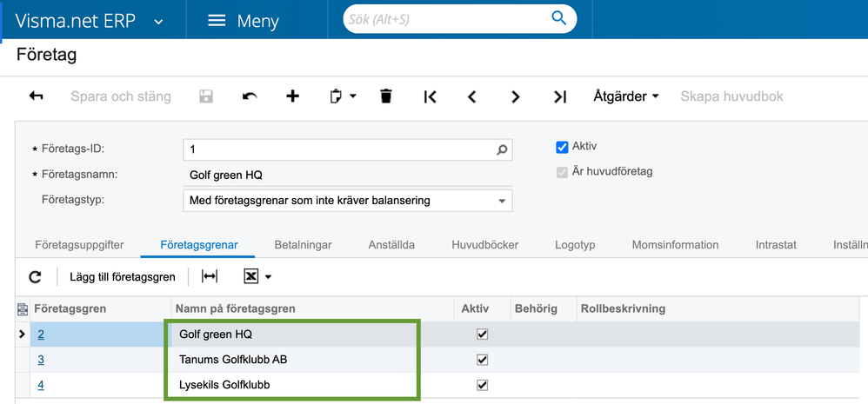This screenshot has width=868, height=404.
Task: Add a new record with plus icon
Action: coord(292,96)
